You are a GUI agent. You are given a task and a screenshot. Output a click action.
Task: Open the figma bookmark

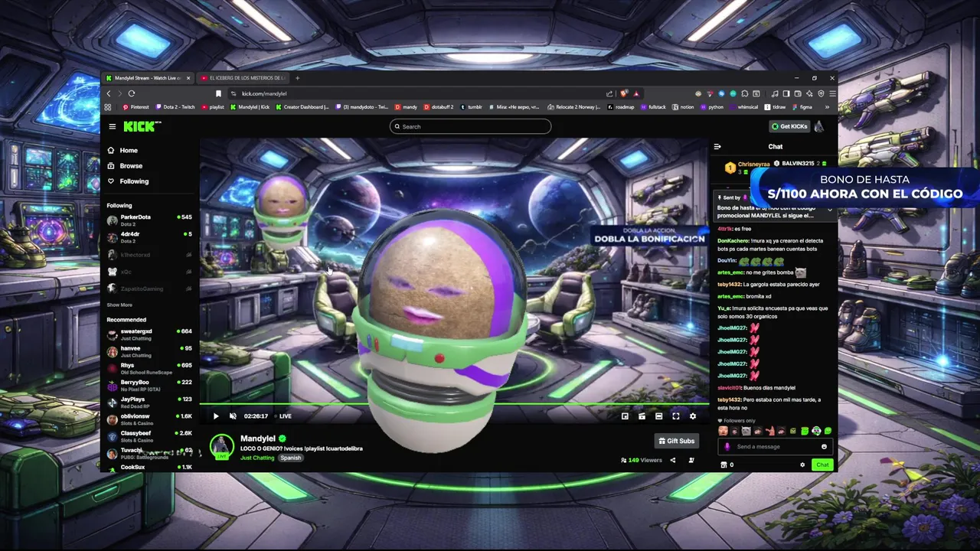coord(803,107)
